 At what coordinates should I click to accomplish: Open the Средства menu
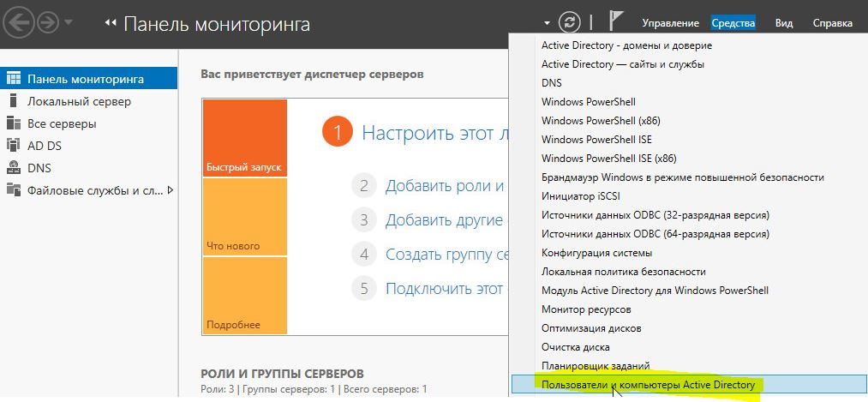click(x=733, y=23)
